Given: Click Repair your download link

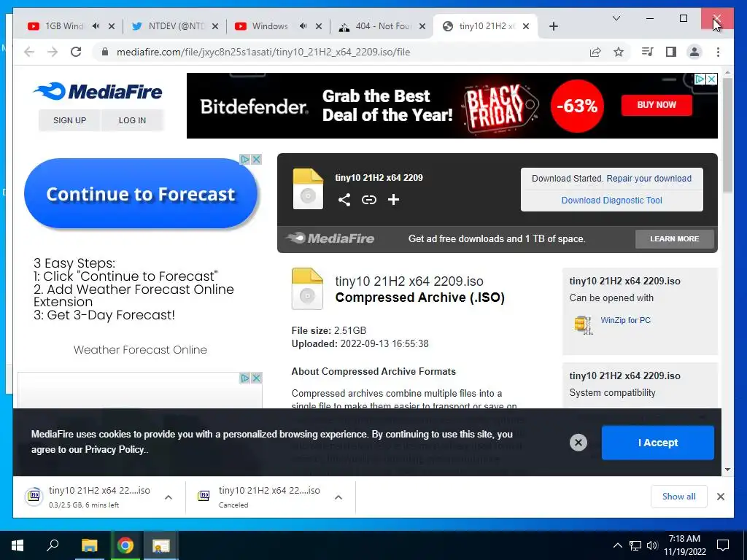Looking at the screenshot, I should 649,179.
